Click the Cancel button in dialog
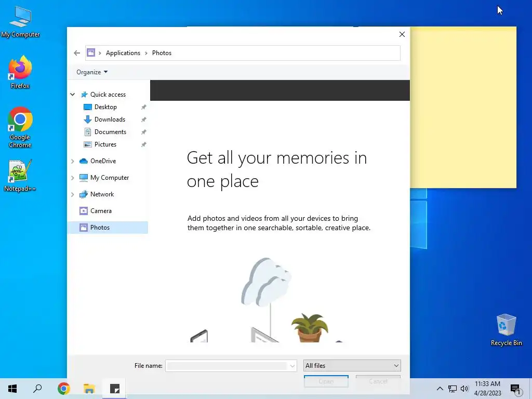The width and height of the screenshot is (532, 399). (378, 381)
